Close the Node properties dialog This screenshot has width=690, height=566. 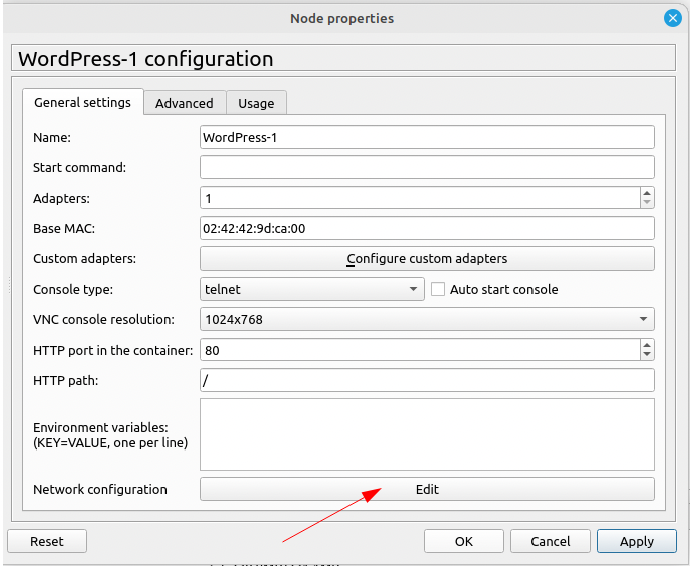(x=672, y=18)
